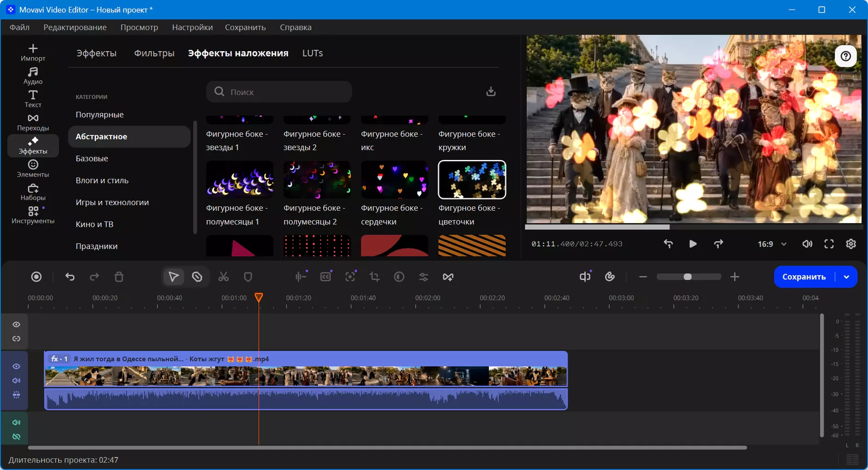
Task: Adjust the timeline zoom slider
Action: [688, 277]
